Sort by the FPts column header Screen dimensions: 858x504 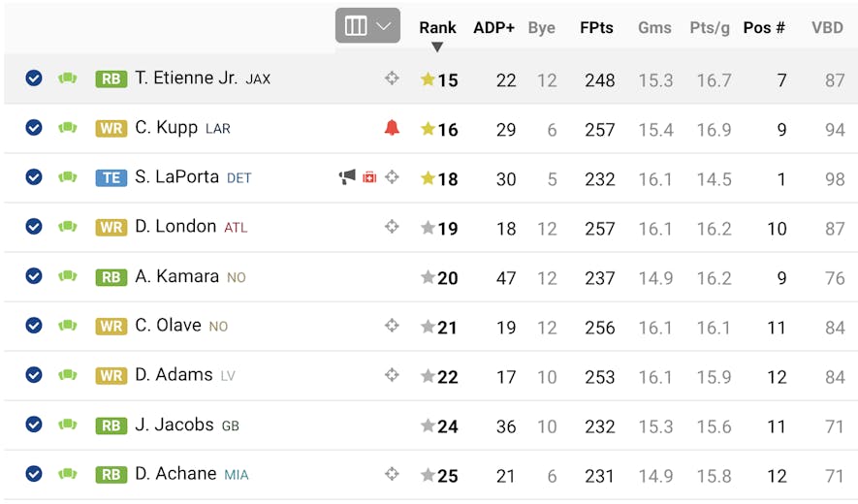coord(596,27)
